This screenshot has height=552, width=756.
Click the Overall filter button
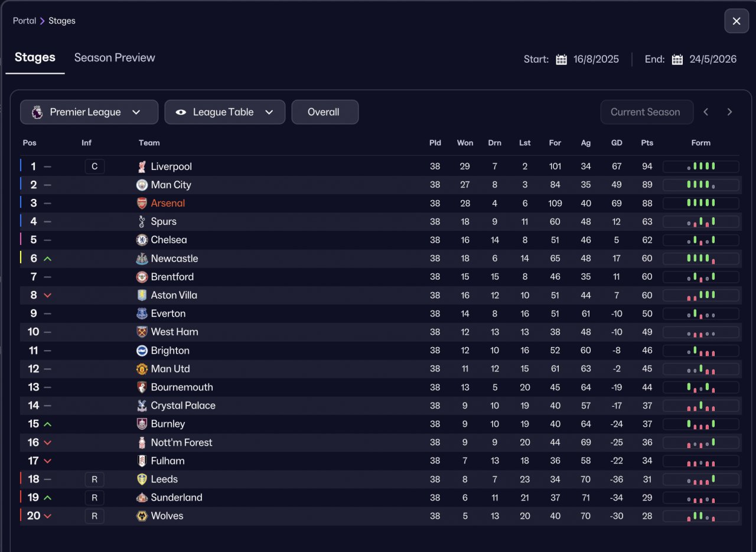pos(324,112)
